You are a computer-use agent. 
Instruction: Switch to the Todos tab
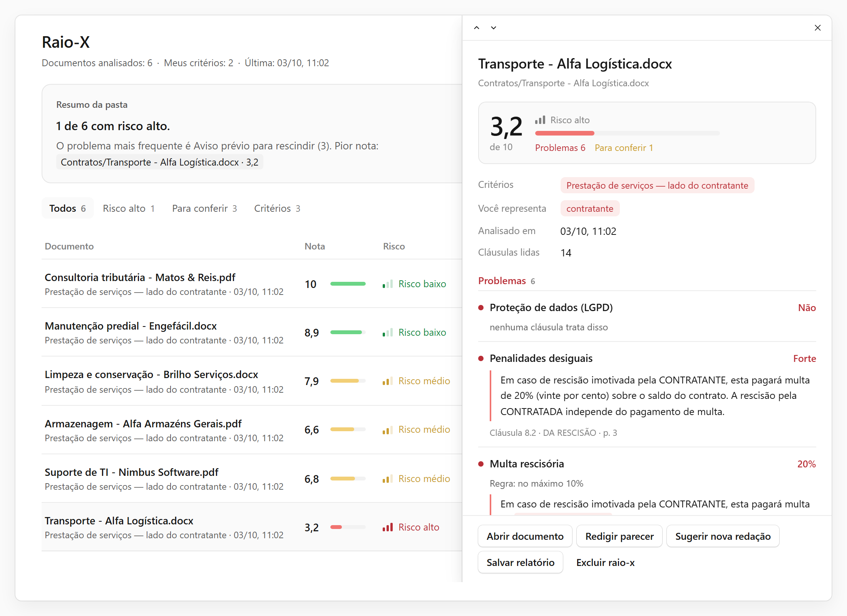click(x=67, y=208)
